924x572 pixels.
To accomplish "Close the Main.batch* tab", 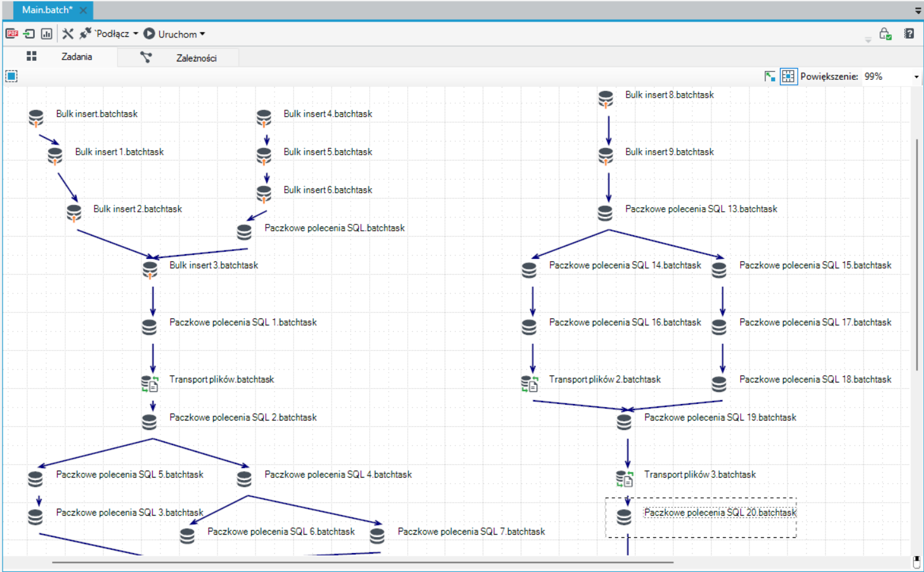I will [83, 10].
